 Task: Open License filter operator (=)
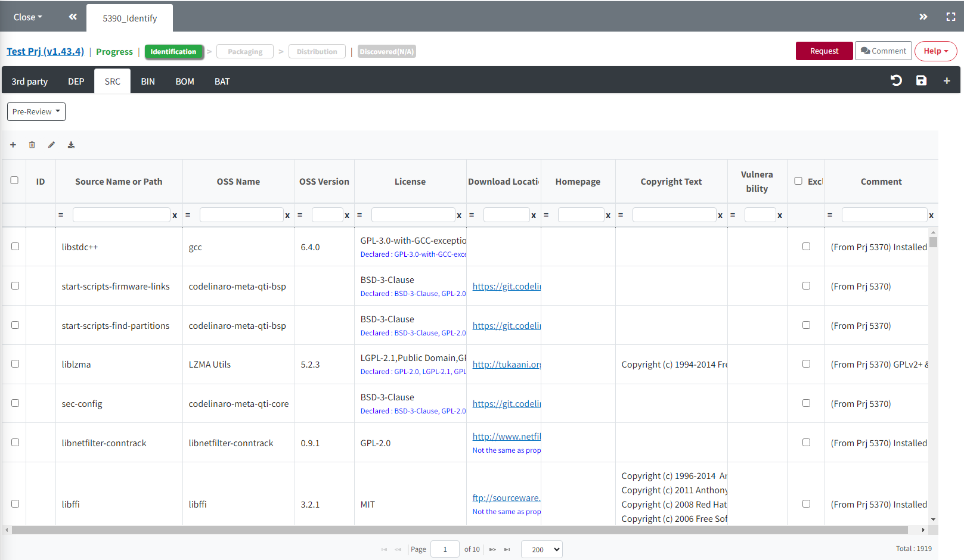359,215
